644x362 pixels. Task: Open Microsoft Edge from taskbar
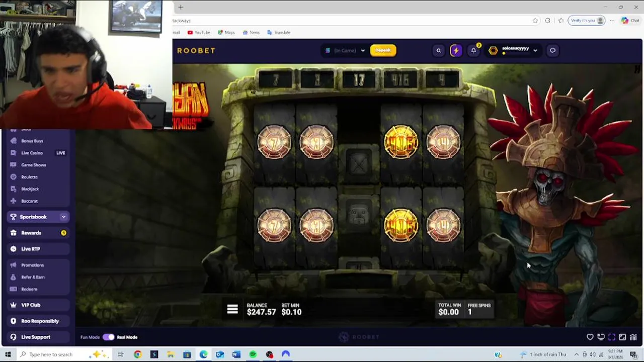(x=203, y=354)
